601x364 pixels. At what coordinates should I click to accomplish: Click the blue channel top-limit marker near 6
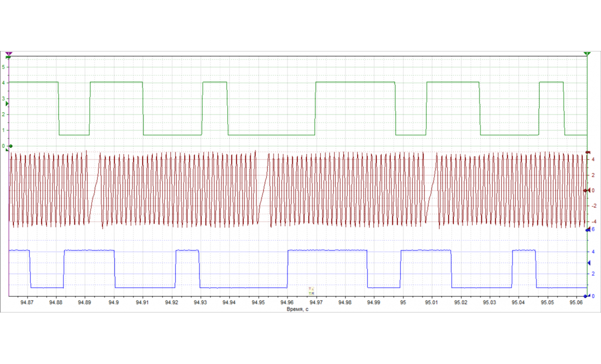(587, 229)
